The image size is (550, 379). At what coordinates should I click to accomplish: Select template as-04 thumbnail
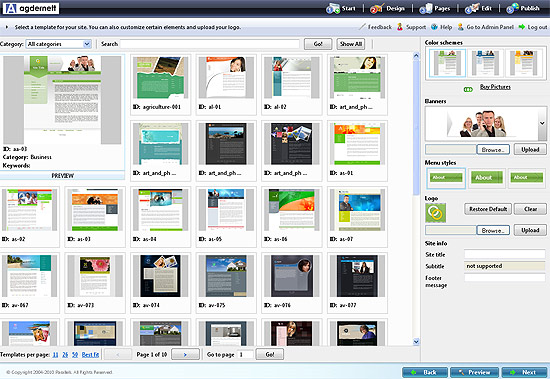click(161, 210)
